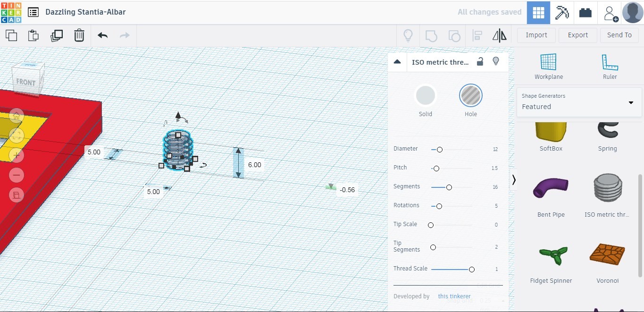Click the Copy toolbar icon

(11, 35)
